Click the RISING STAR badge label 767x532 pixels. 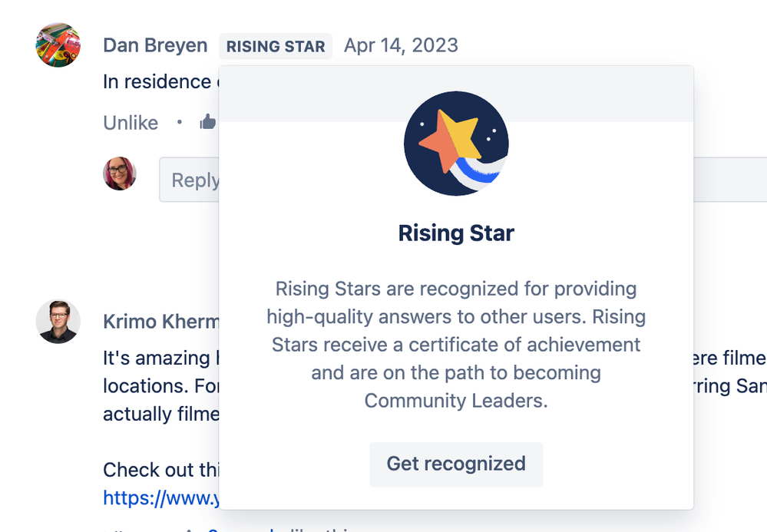(x=276, y=47)
